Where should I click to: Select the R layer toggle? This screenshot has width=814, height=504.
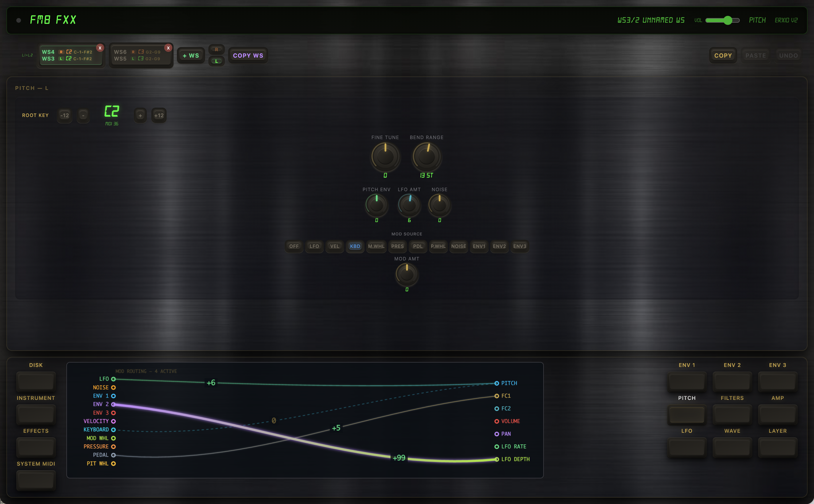(216, 49)
